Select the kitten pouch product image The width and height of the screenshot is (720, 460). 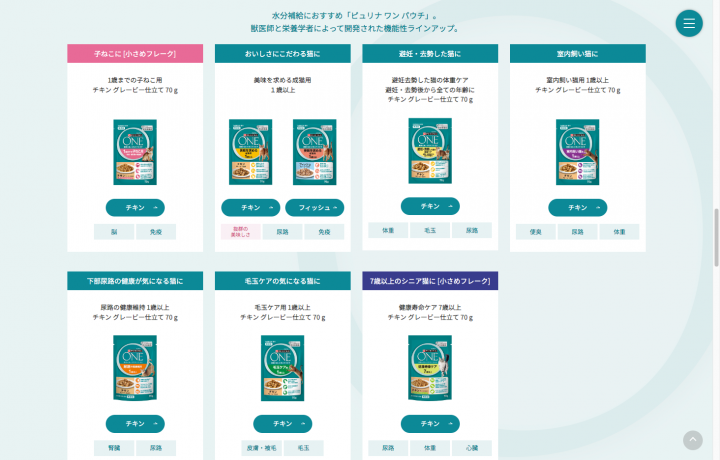[135, 152]
